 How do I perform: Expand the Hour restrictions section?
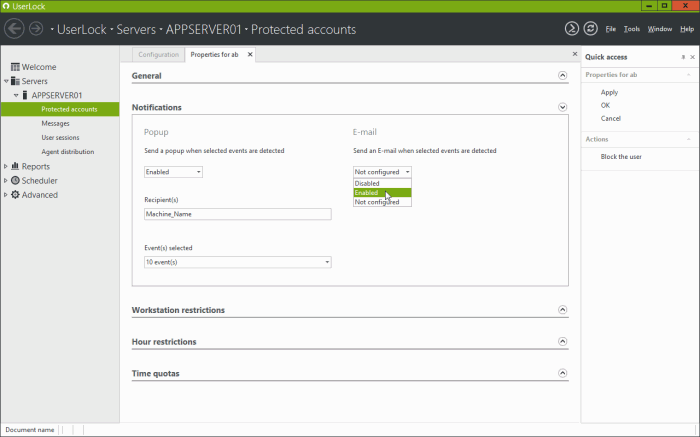coord(562,341)
